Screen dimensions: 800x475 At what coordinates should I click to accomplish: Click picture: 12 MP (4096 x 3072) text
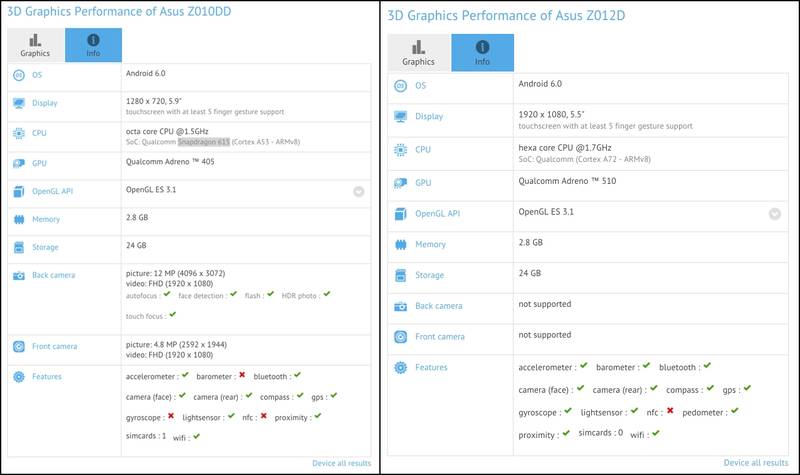[175, 273]
